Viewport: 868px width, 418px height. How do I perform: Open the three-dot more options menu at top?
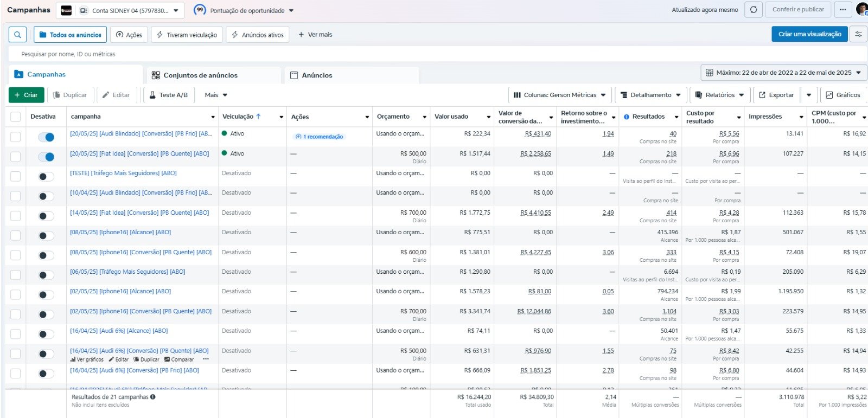pyautogui.click(x=843, y=10)
